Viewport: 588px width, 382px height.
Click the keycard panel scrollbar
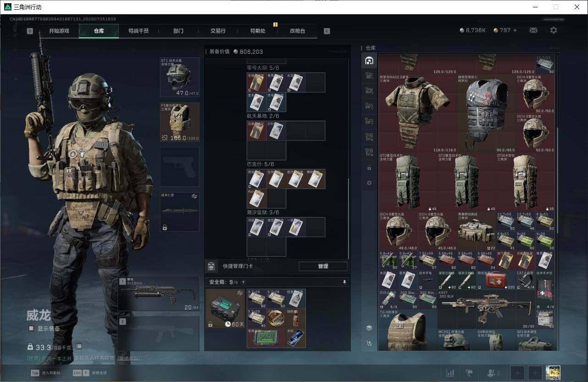(x=348, y=218)
